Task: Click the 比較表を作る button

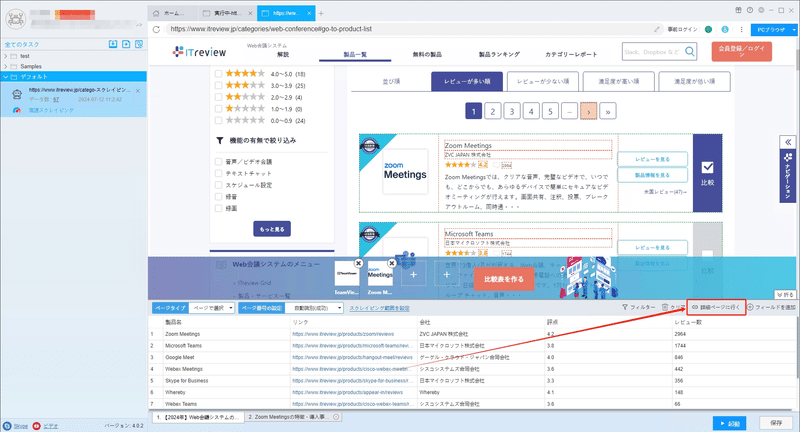Action: (504, 279)
